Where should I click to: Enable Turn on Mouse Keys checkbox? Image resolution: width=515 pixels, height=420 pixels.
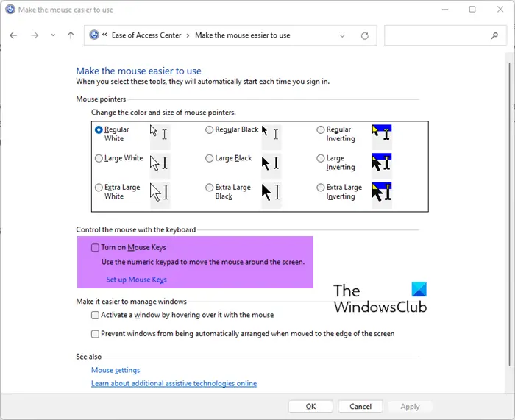95,248
